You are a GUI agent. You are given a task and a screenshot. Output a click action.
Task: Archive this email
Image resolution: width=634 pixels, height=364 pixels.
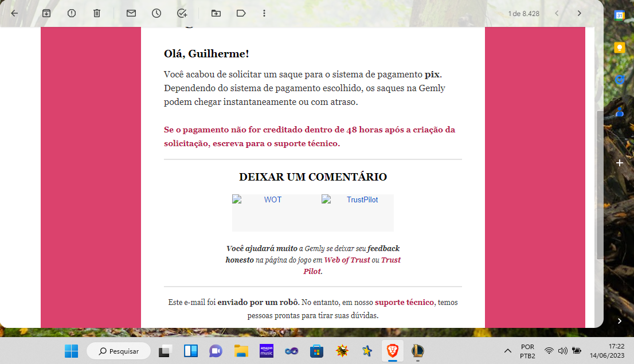[x=46, y=13]
